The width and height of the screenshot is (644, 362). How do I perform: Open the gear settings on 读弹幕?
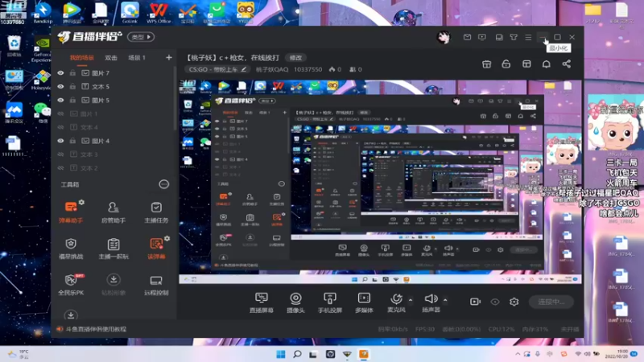pos(167,238)
